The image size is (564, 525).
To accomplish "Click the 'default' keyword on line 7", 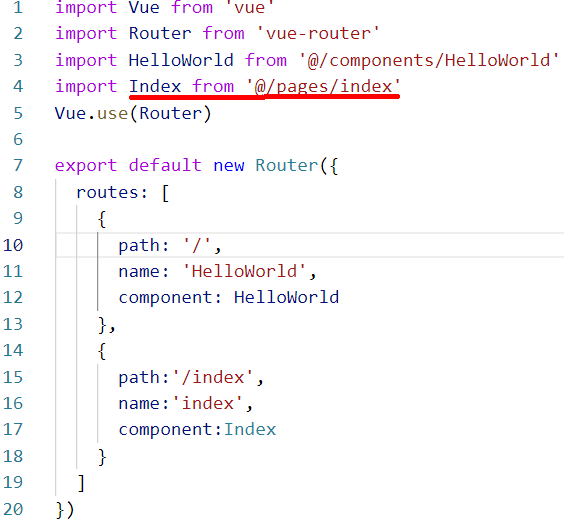I will pos(165,165).
